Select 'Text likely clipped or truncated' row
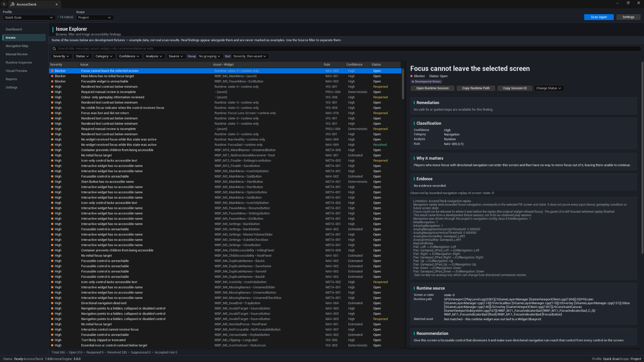644x362 pixels. 225,340
